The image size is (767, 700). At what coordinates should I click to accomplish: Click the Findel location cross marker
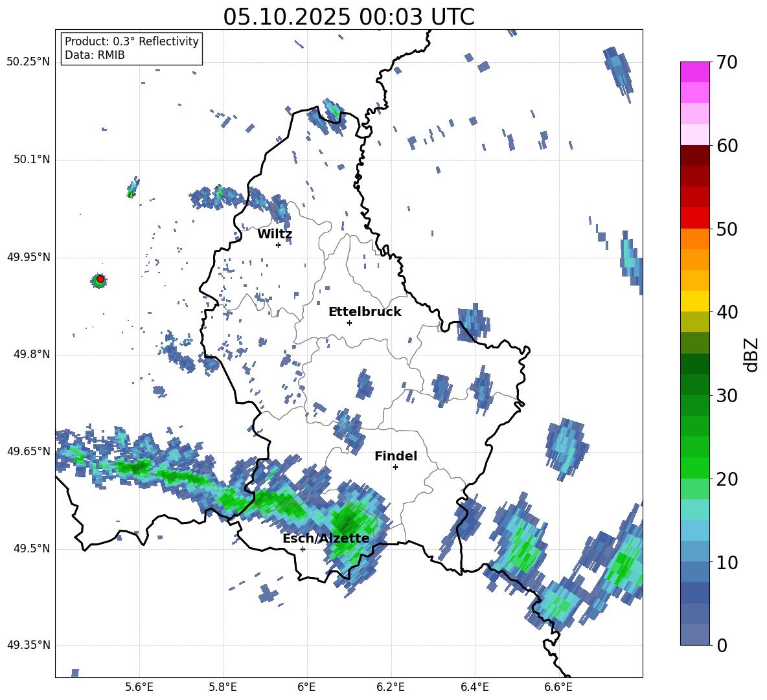click(395, 468)
